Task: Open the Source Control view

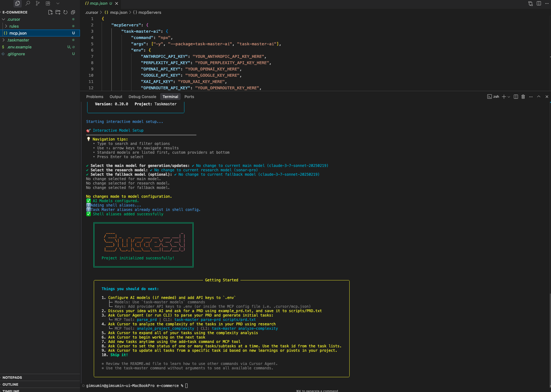Action: tap(37, 3)
